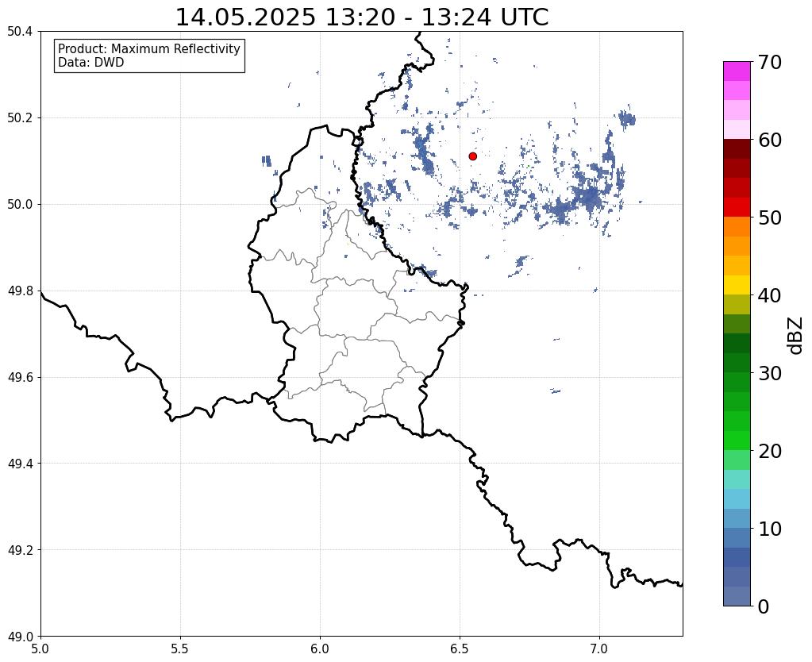Click the dark red colorbar segment below 60
The image size is (812, 662).
click(x=737, y=148)
